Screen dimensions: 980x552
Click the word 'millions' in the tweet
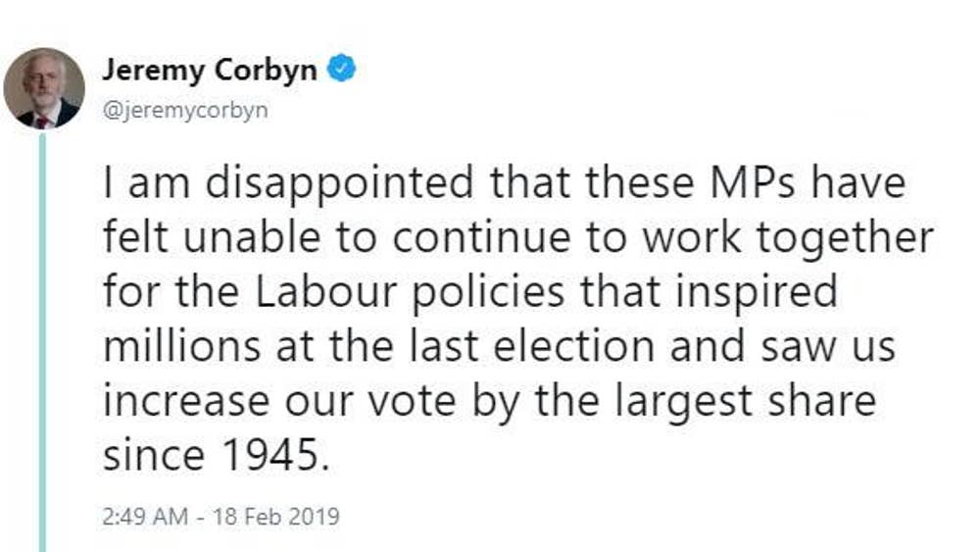click(182, 346)
